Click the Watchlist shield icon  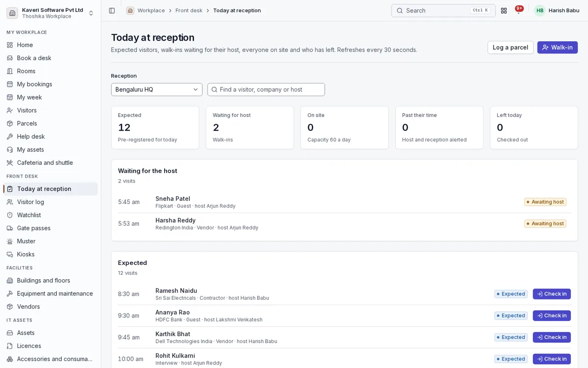[x=10, y=215]
